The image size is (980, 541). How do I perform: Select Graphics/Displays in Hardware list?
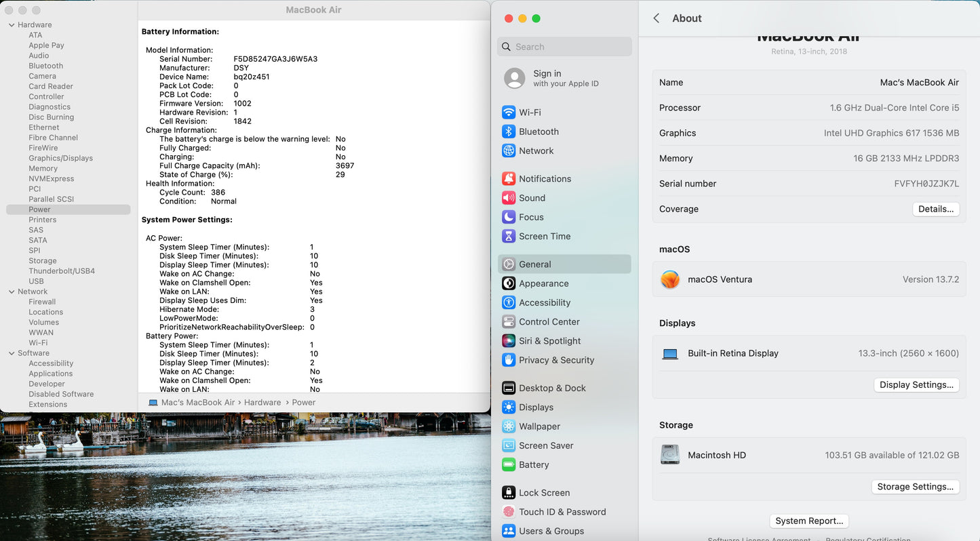[x=60, y=158]
